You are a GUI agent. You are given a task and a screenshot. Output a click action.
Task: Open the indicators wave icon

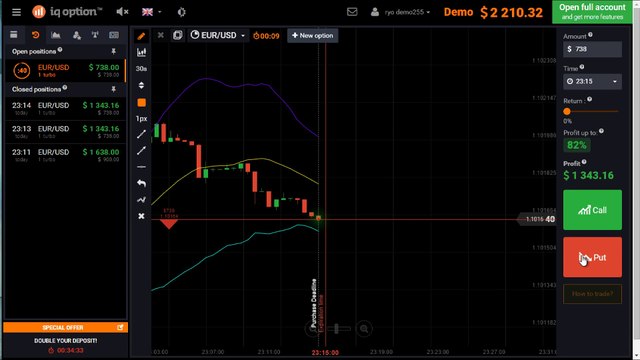[x=141, y=200]
